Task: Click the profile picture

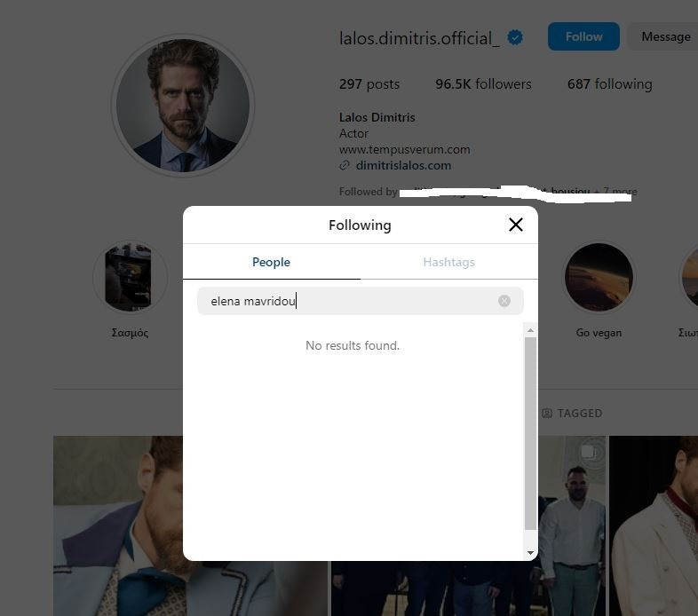Action: point(183,106)
